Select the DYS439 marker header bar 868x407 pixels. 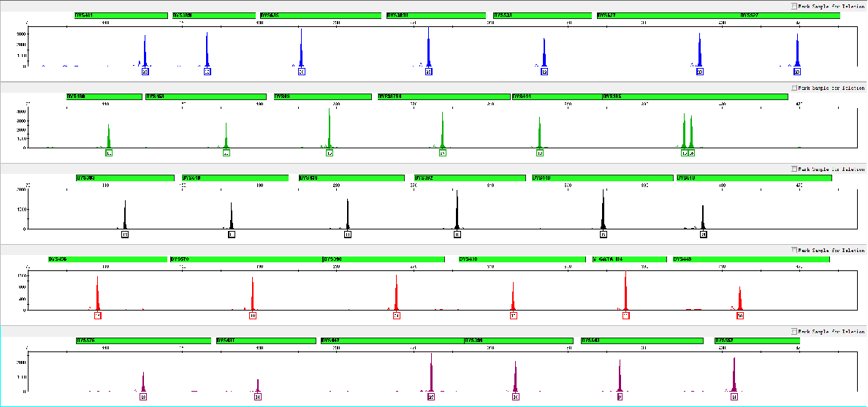(351, 178)
